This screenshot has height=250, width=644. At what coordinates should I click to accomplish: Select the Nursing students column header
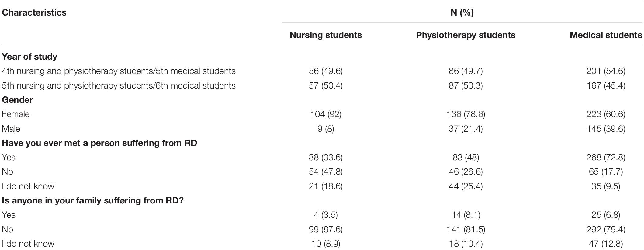[x=326, y=35]
